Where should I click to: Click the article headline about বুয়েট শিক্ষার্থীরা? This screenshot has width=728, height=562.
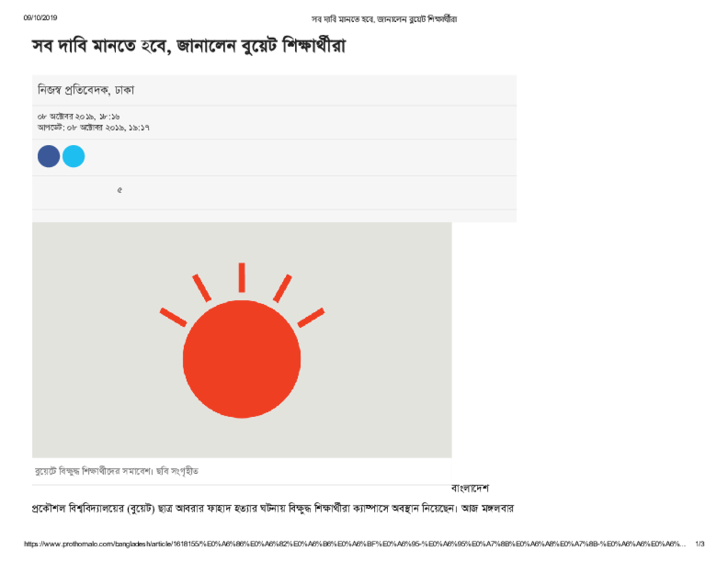(x=189, y=46)
